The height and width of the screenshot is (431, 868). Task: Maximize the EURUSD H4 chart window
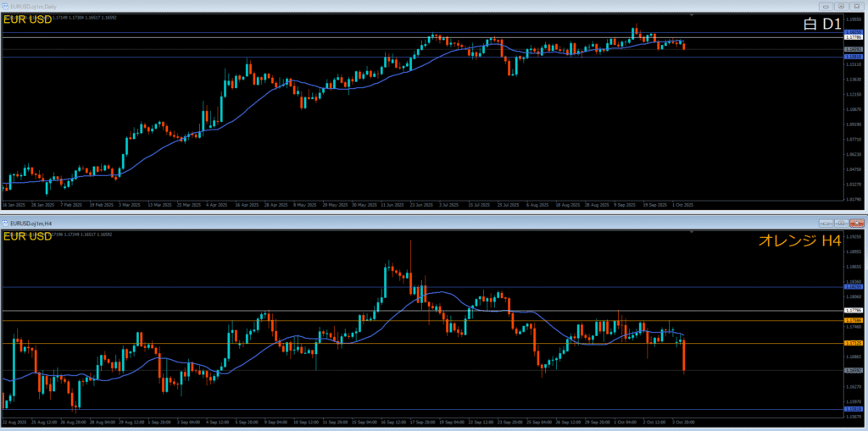pos(841,224)
